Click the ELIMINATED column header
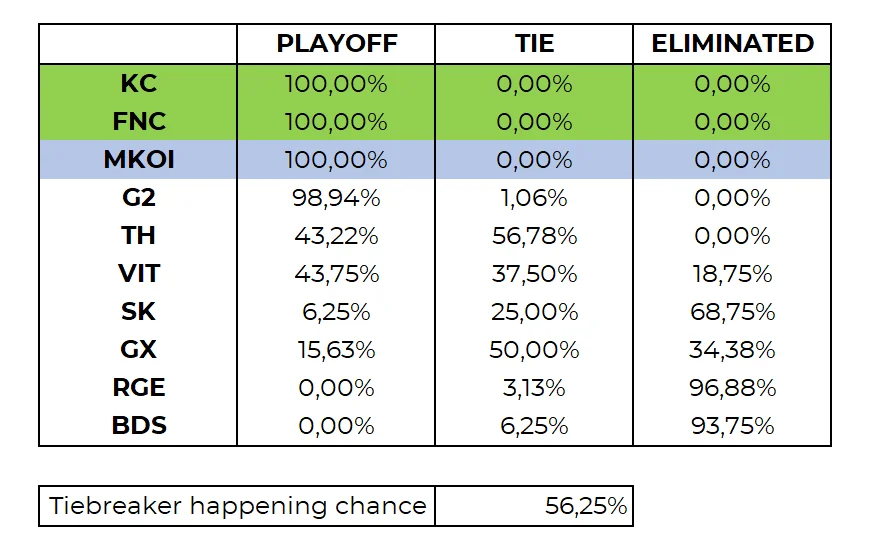 [x=732, y=44]
